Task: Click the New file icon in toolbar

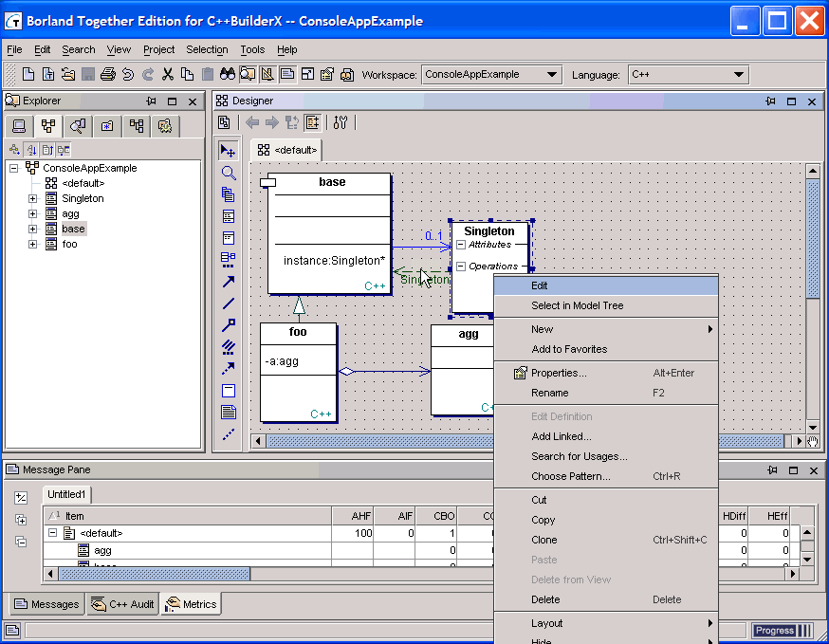Action: coord(28,75)
